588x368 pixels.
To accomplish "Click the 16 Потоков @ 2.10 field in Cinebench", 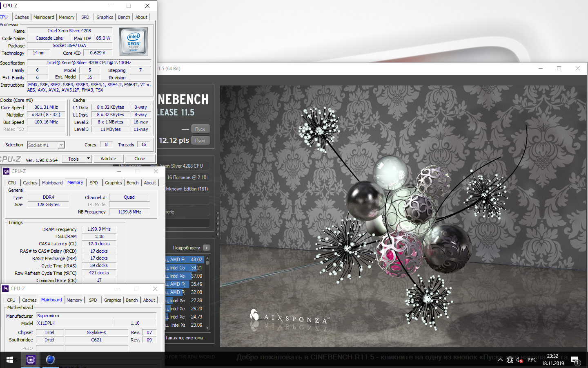I will click(187, 177).
